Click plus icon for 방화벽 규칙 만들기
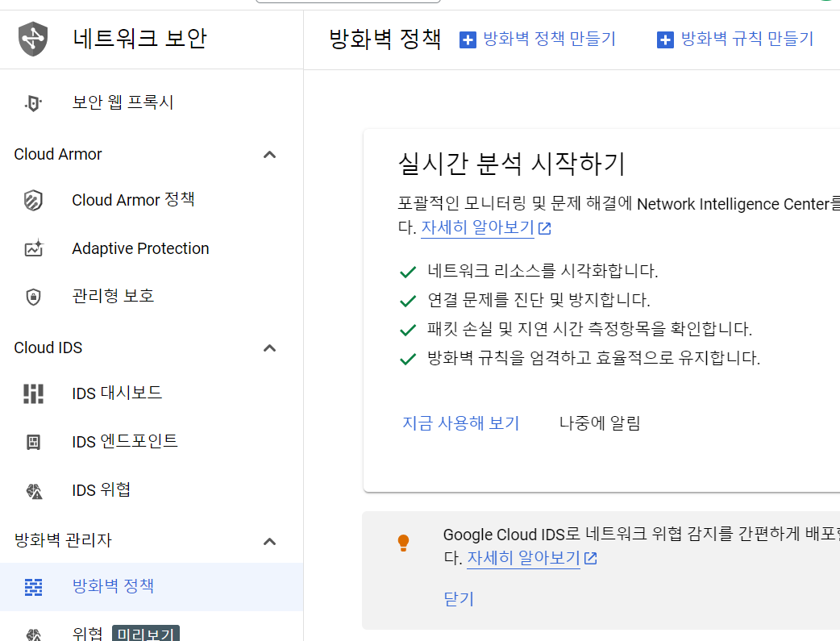The width and height of the screenshot is (840, 641). (x=665, y=40)
